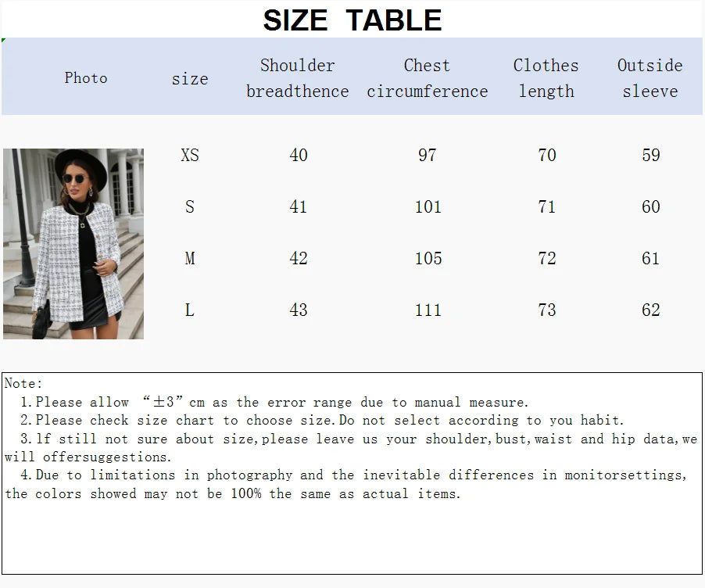Viewport: 705px width, 588px height.
Task: Click the Chest circumference column header
Action: coord(427,78)
